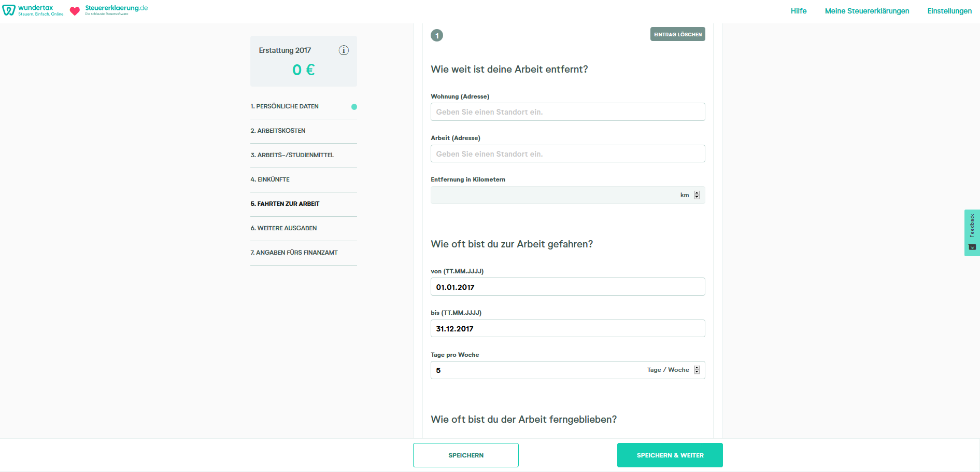Click the circled step number 1 indicator
Viewport: 980px width, 472px height.
pos(437,35)
